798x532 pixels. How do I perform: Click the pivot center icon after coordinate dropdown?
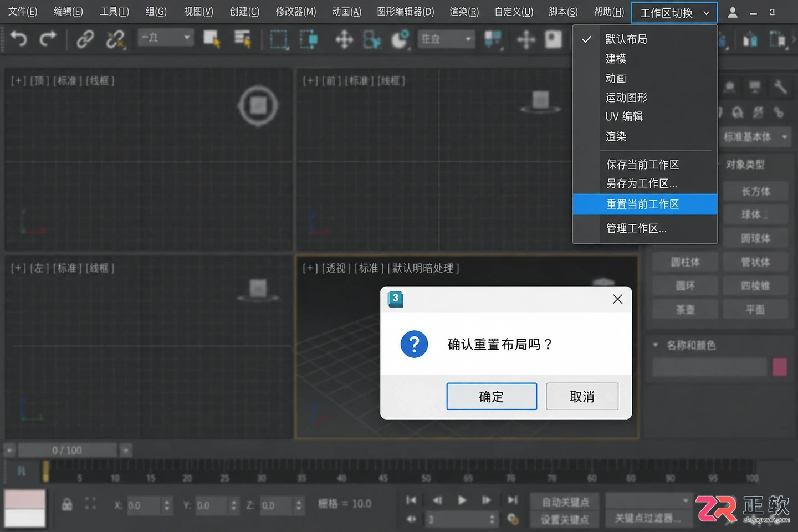tap(493, 39)
